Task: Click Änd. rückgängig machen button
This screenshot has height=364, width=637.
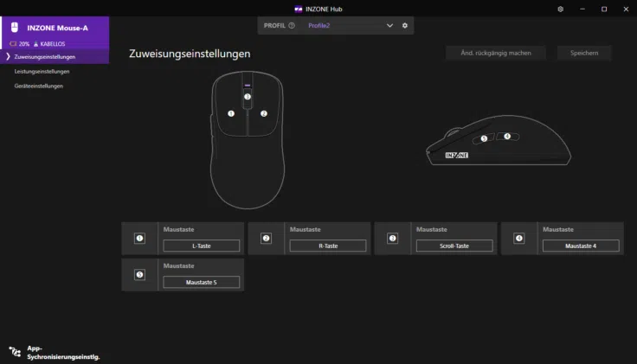Action: [x=495, y=53]
